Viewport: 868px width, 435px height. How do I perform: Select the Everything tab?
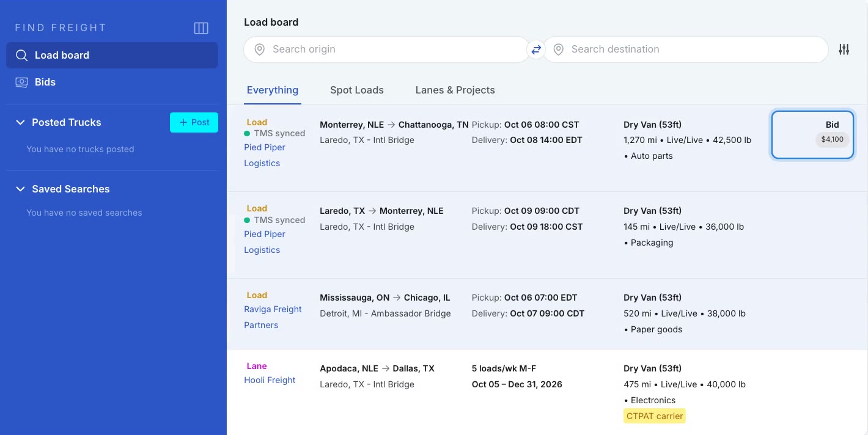[x=273, y=90]
